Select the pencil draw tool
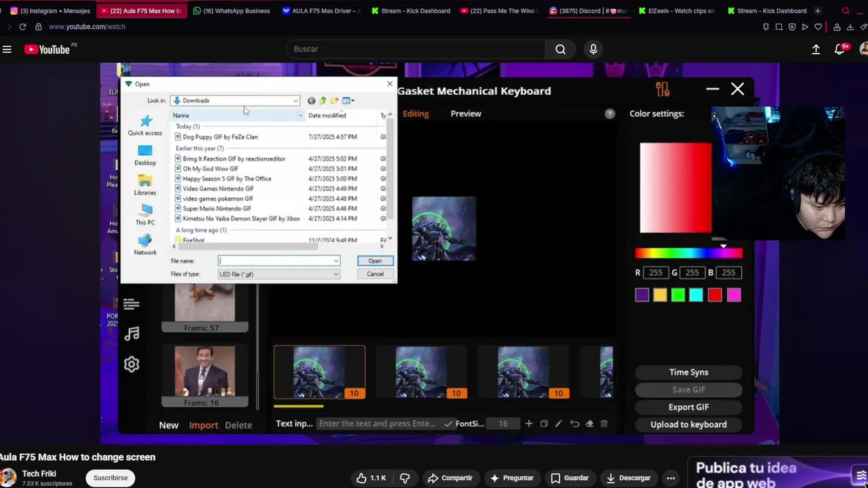This screenshot has width=868, height=488. (559, 424)
